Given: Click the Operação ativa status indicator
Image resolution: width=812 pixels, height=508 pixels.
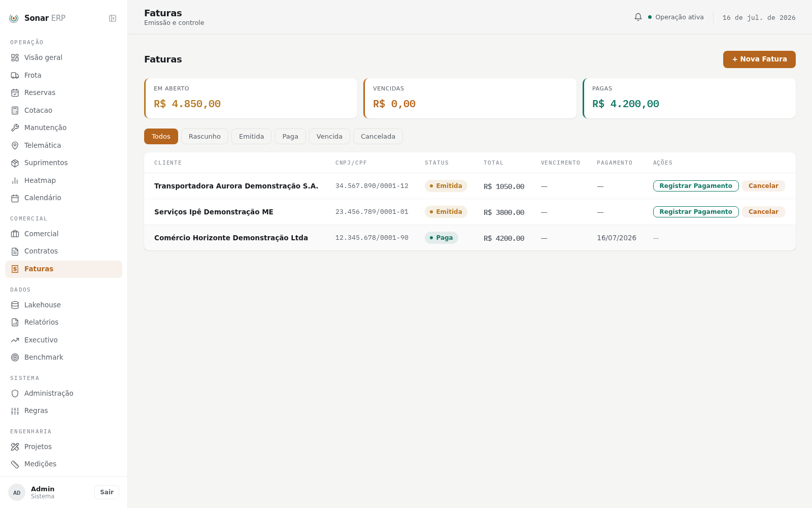Looking at the screenshot, I should pos(676,17).
